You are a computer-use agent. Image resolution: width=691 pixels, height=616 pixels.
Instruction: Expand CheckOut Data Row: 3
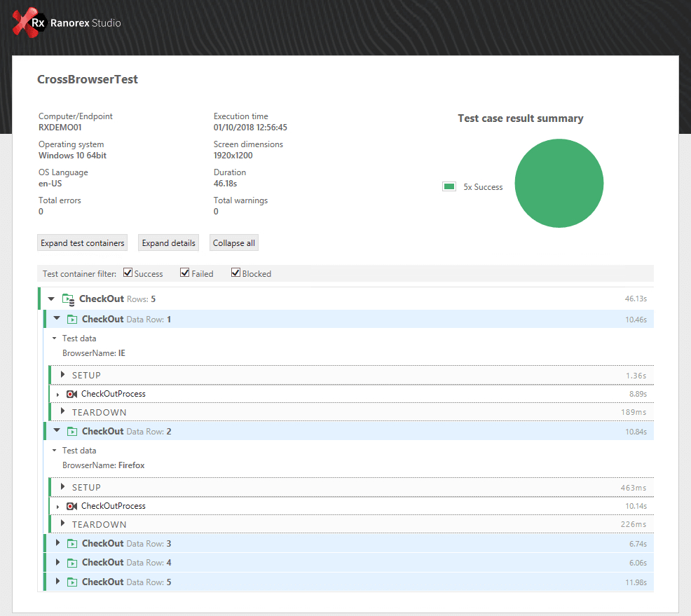click(x=57, y=543)
